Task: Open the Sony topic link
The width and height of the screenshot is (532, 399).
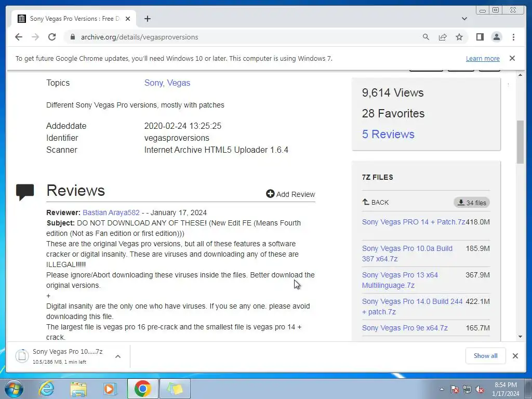Action: [154, 83]
